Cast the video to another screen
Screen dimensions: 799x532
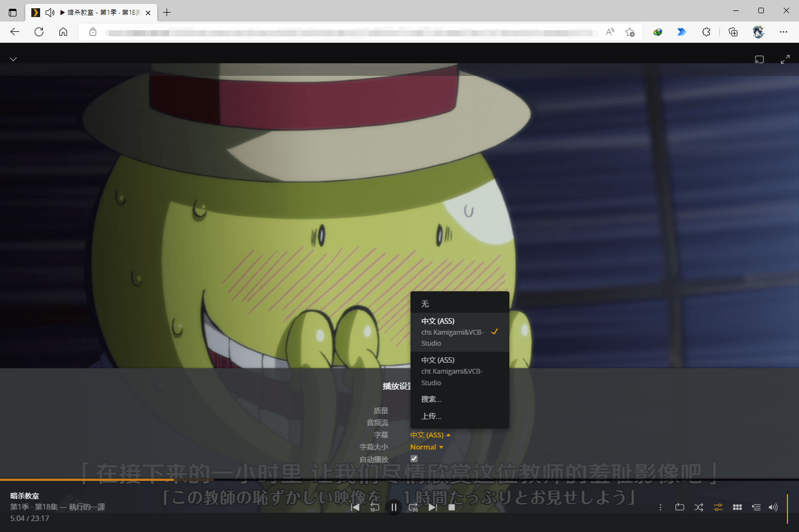click(x=759, y=59)
